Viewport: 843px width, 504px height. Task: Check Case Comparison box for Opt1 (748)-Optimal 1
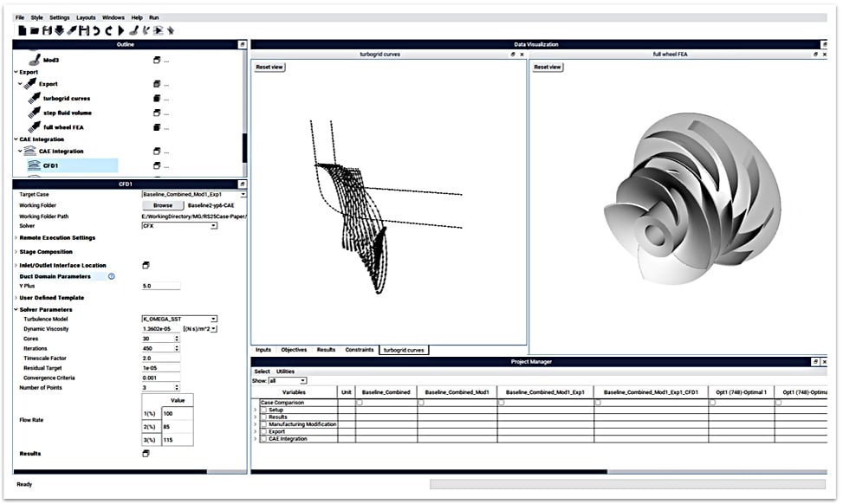pyautogui.click(x=713, y=403)
